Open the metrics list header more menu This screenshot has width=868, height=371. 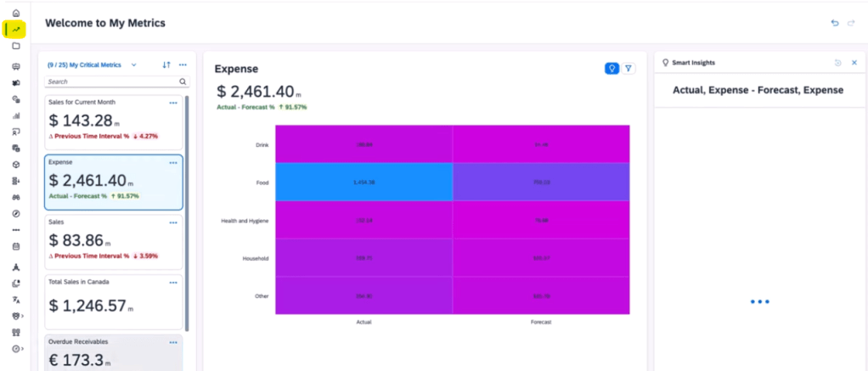tap(183, 65)
